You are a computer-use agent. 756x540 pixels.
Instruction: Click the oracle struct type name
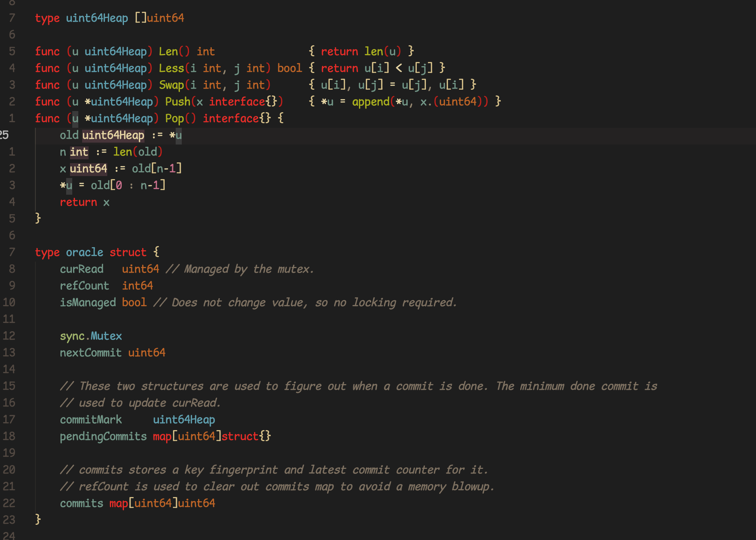point(84,253)
